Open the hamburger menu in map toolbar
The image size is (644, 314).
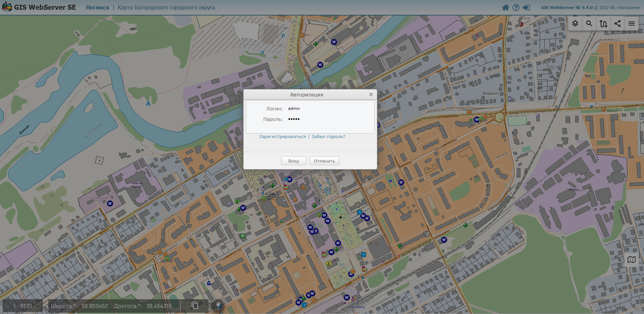[x=631, y=24]
